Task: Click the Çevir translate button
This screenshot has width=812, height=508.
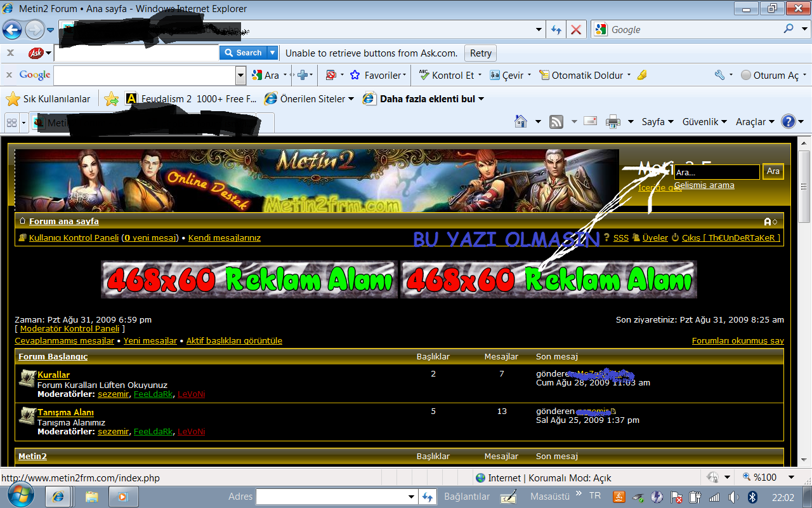Action: tap(507, 75)
